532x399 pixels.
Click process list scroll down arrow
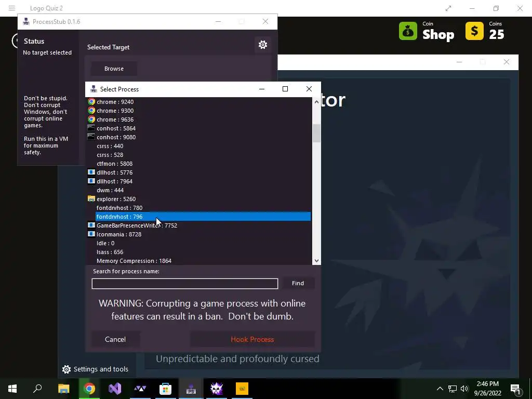click(316, 261)
